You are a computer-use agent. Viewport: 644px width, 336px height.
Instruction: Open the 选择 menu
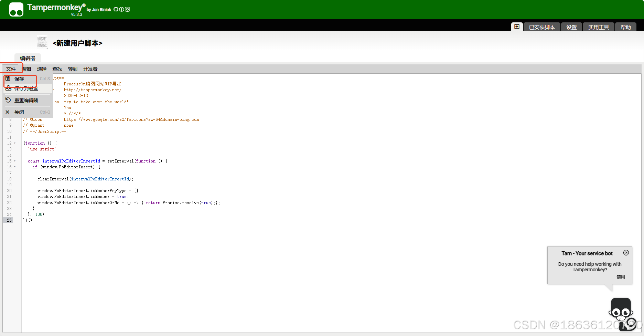[42, 69]
